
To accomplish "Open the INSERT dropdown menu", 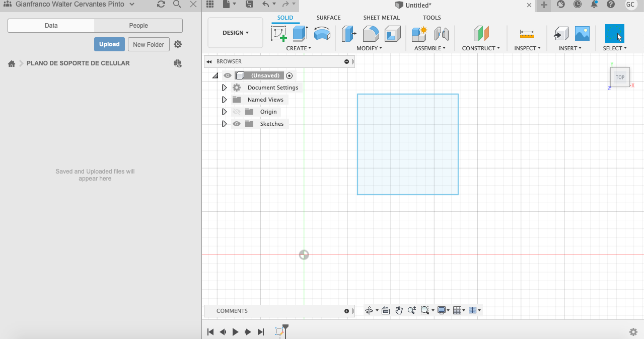I will [570, 48].
